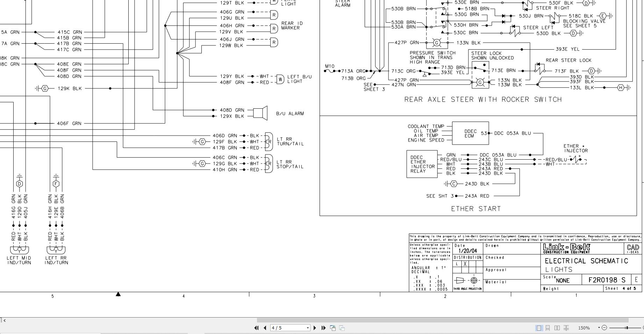
Task: Click inside the 4/5 page number field
Action: (287, 328)
